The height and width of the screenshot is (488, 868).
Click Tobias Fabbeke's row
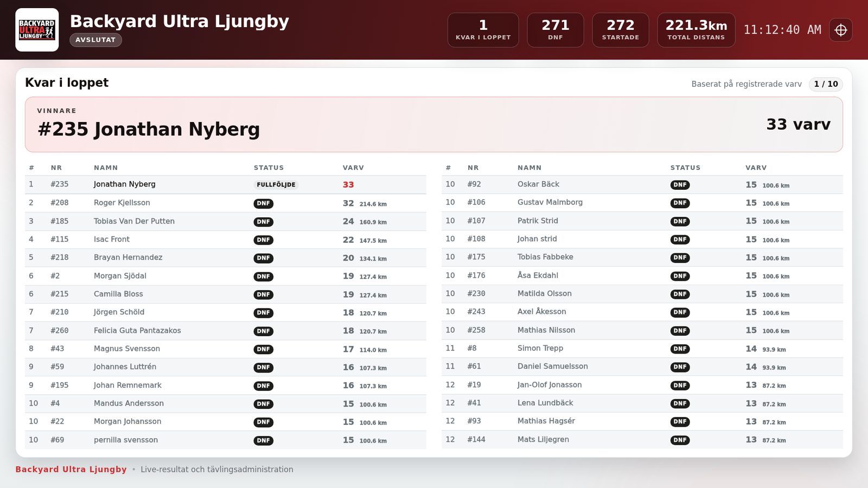pyautogui.click(x=642, y=257)
